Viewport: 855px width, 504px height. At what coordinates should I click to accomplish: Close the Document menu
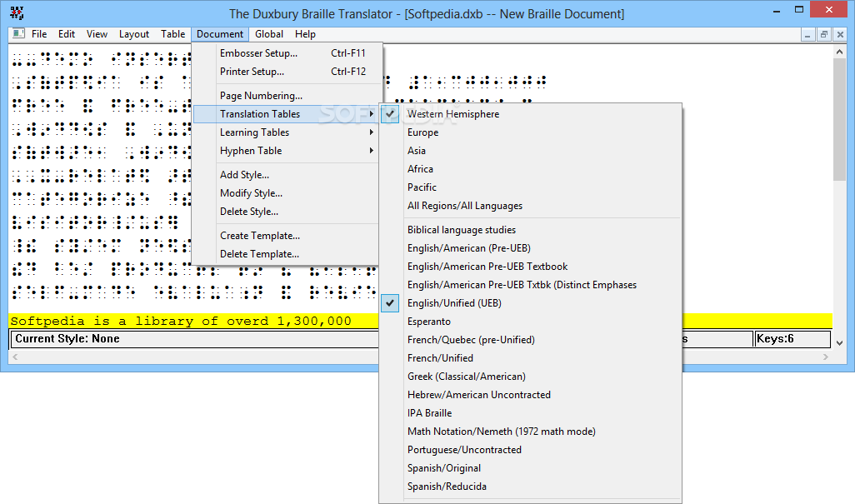[x=220, y=34]
